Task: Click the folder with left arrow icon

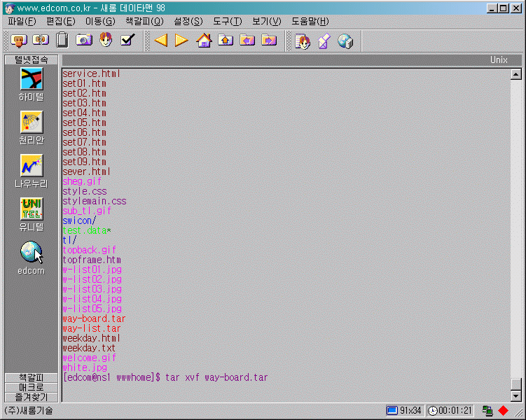Action: coord(247,40)
